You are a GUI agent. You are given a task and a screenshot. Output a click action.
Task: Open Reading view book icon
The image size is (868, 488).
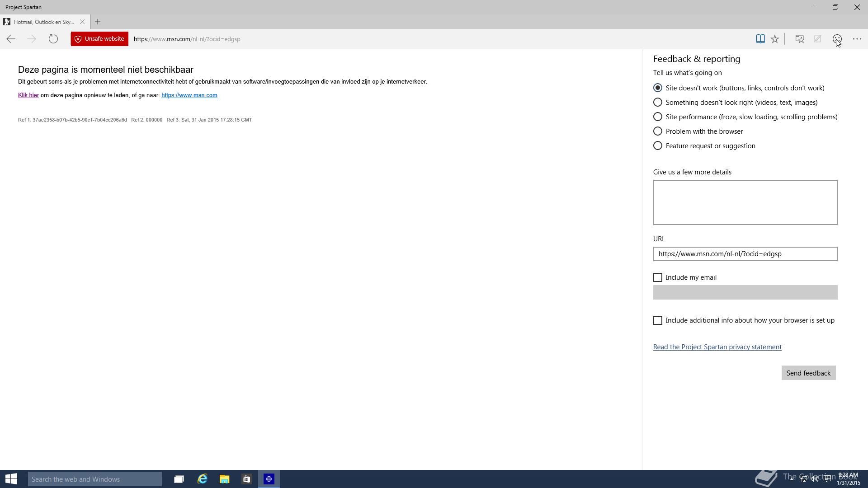point(760,39)
